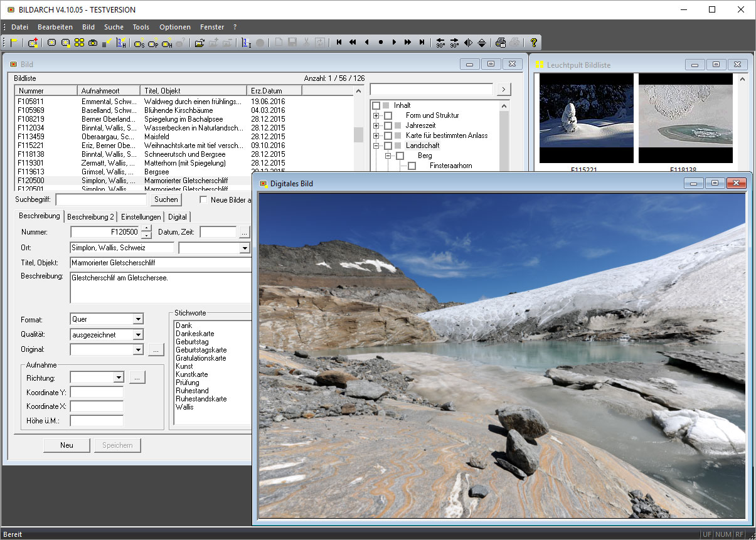Click the camera icon in the toolbar
Viewport: 756px width, 540px height.
click(93, 43)
